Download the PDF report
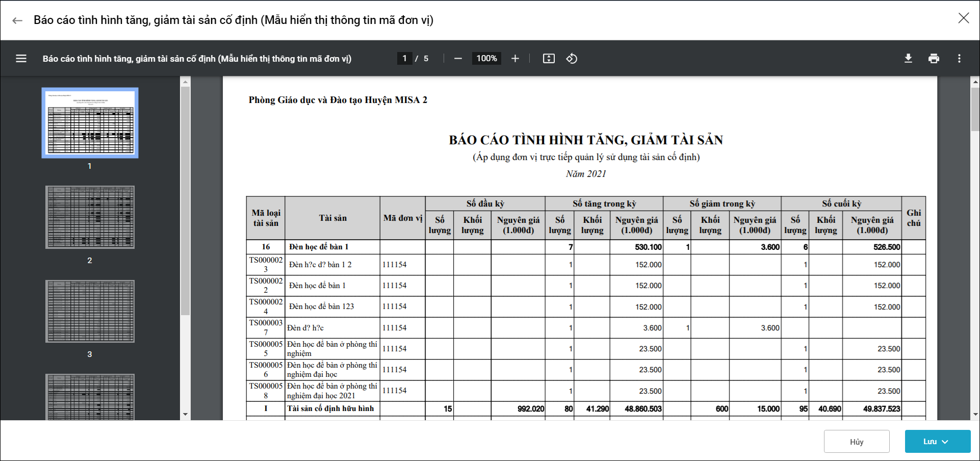Image resolution: width=980 pixels, height=461 pixels. click(x=908, y=59)
